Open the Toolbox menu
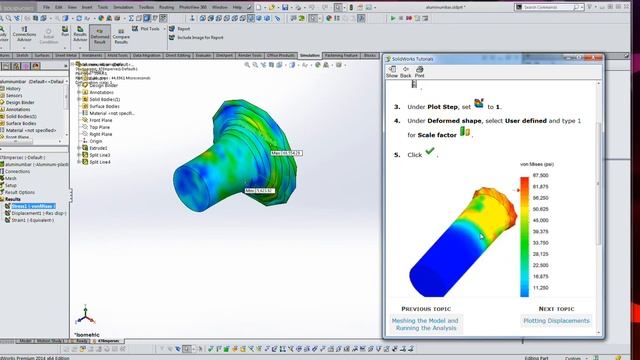 [146, 7]
